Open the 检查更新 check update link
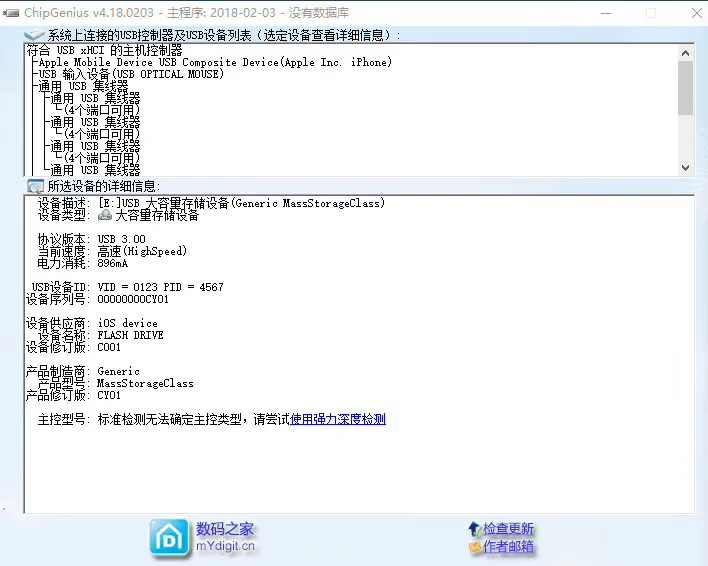The image size is (708, 566). point(508,529)
